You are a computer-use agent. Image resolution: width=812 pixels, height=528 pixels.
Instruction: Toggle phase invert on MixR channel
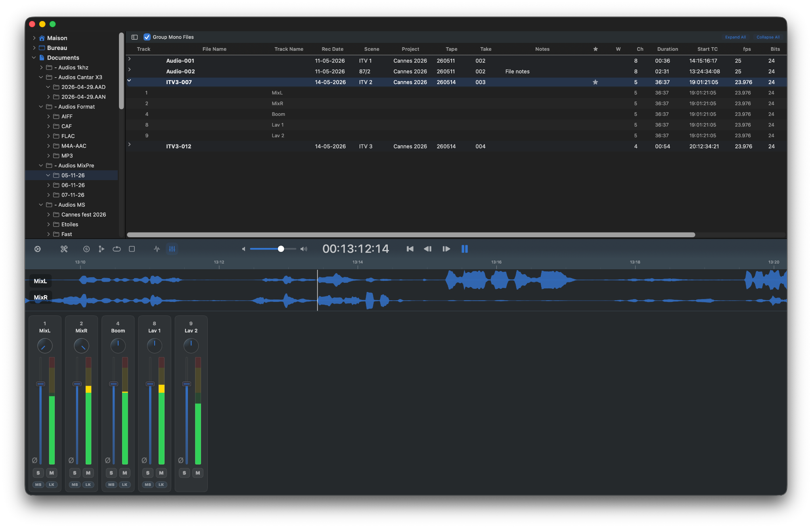(x=71, y=461)
